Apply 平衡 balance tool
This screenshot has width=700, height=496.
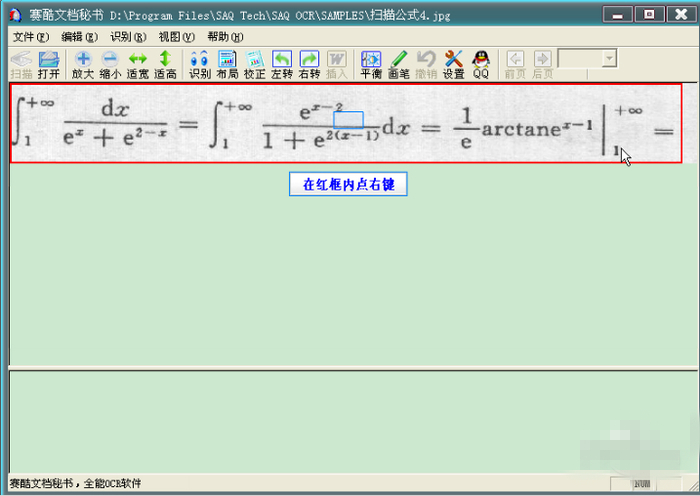point(371,65)
